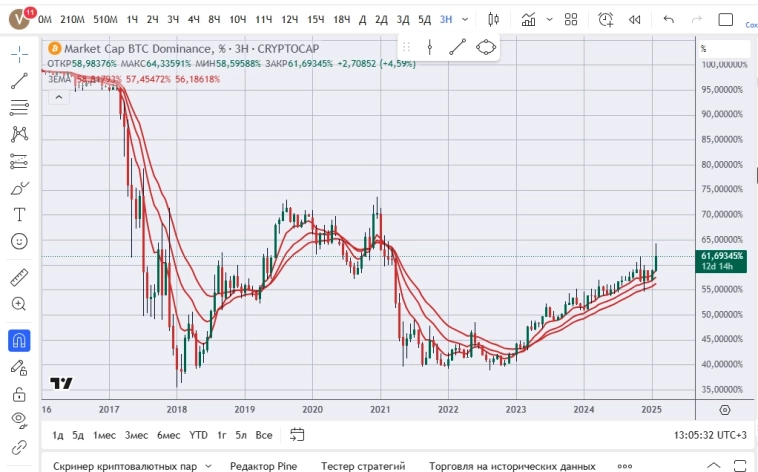Select the trend line drawing tool
Image resolution: width=758 pixels, height=472 pixels.
(x=19, y=82)
